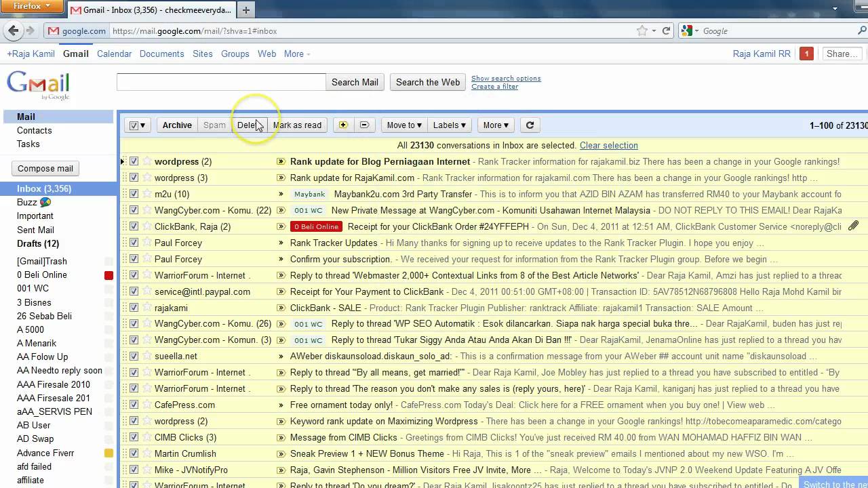The image size is (868, 488).
Task: Star the Paul Forcey Rank Tracker Updates email
Action: [146, 243]
